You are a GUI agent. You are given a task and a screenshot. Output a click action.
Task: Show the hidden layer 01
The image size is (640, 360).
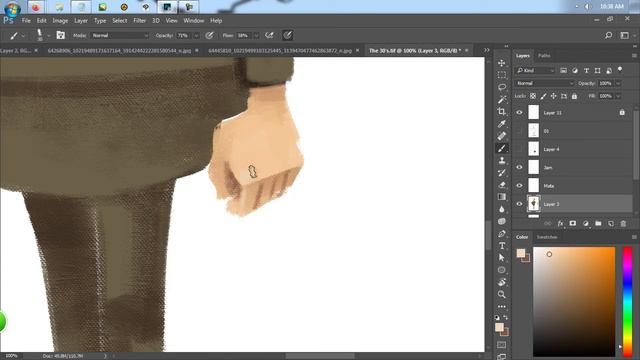click(x=519, y=131)
